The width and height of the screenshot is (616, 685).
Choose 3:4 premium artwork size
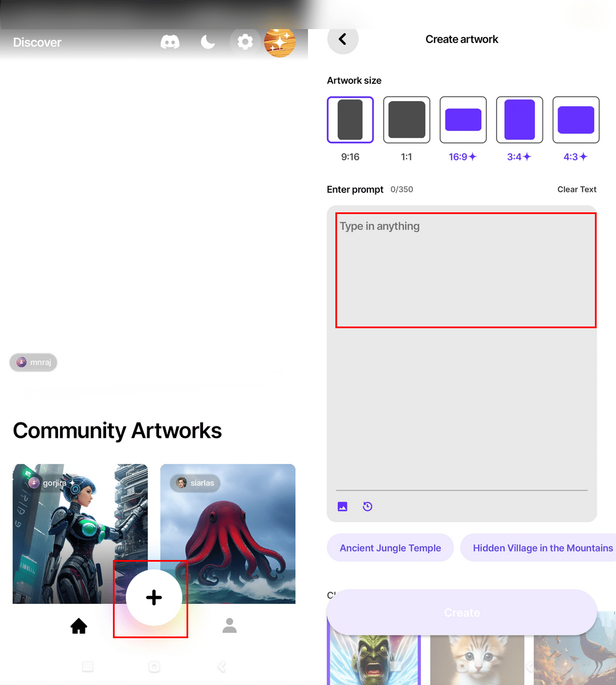(x=520, y=120)
